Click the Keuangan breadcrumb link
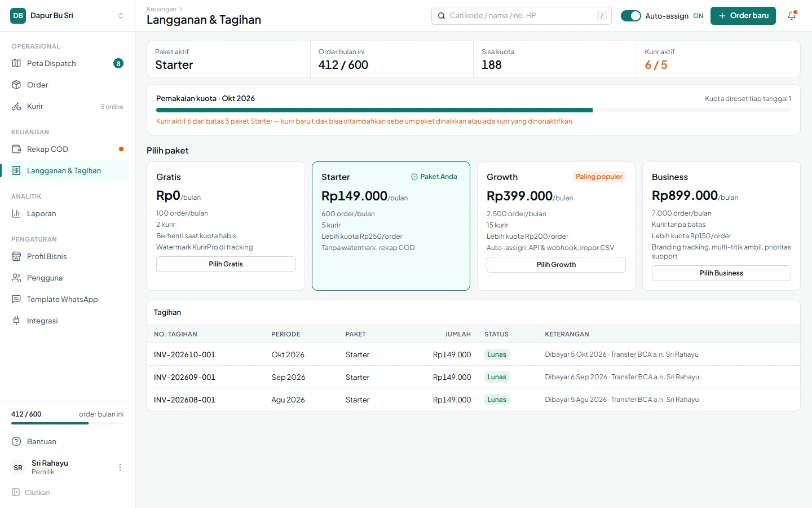The image size is (812, 508). click(x=161, y=9)
